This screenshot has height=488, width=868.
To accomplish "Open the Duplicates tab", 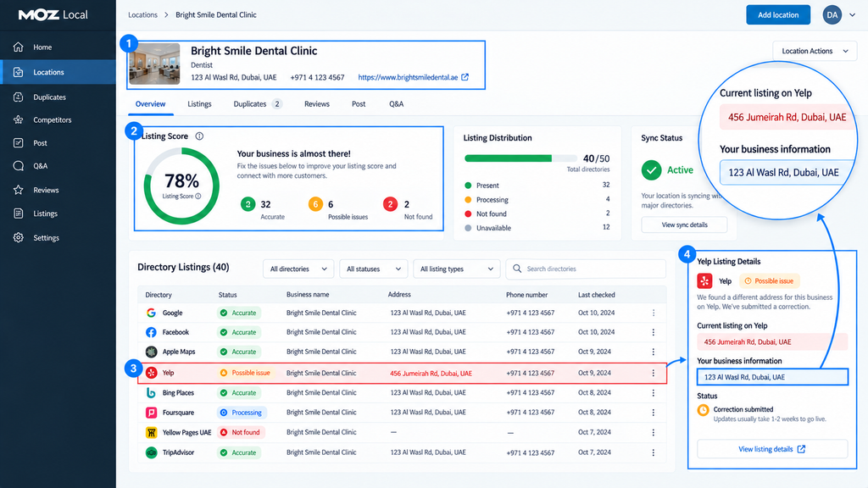I will 258,104.
